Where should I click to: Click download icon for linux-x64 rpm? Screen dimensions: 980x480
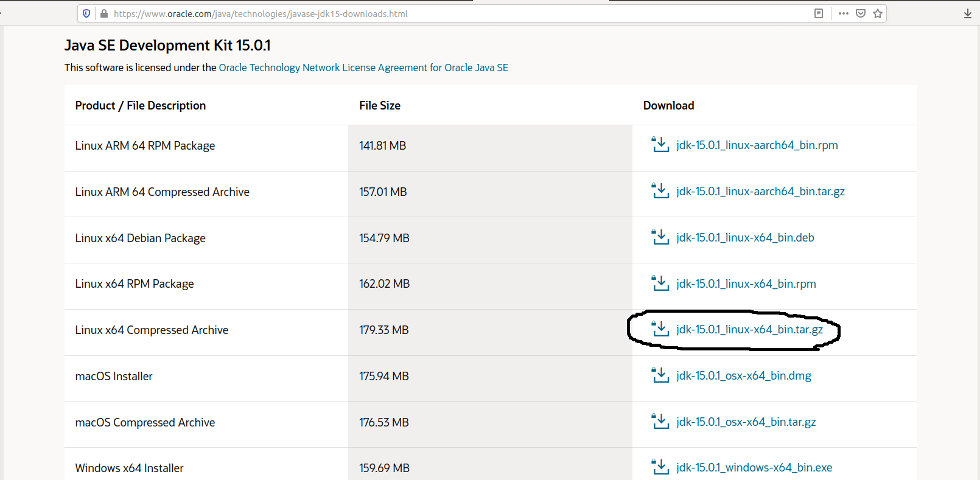(x=660, y=283)
